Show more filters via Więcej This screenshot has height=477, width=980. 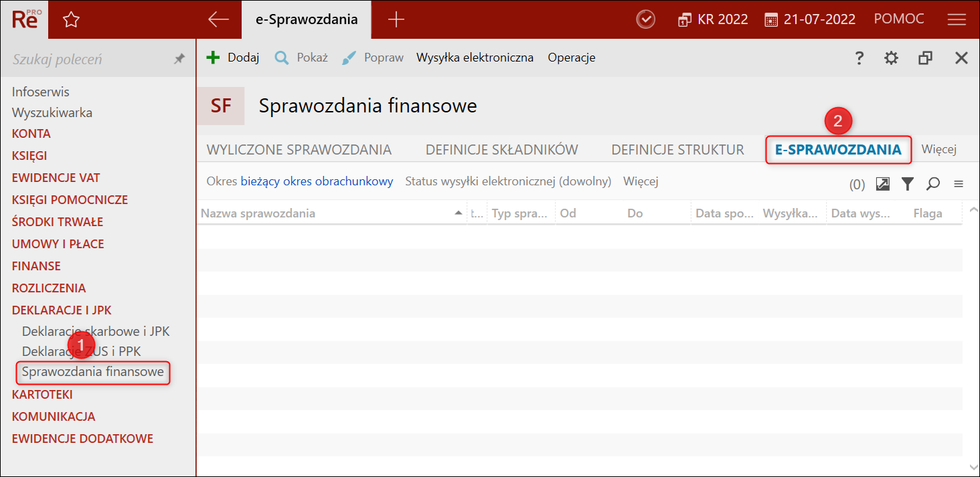pos(641,181)
